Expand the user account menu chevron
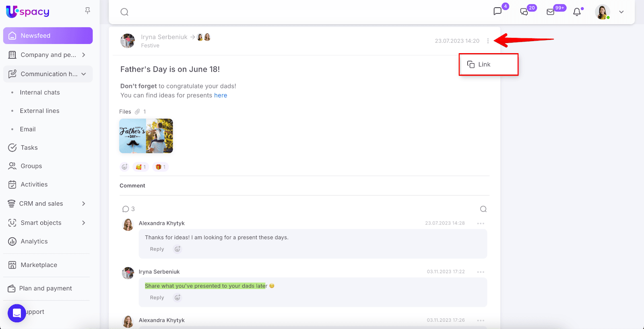Image resolution: width=644 pixels, height=329 pixels. 621,12
